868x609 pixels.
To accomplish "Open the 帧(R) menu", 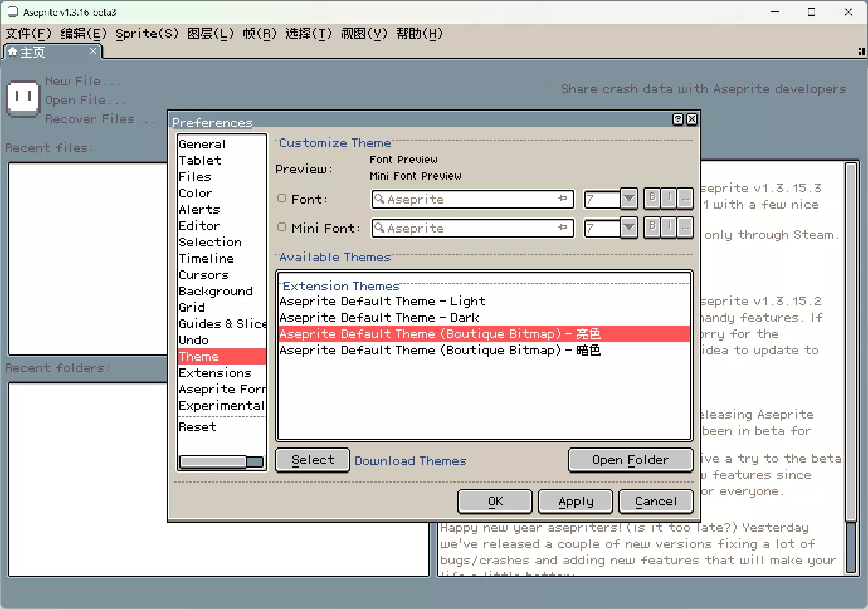I will (x=260, y=33).
